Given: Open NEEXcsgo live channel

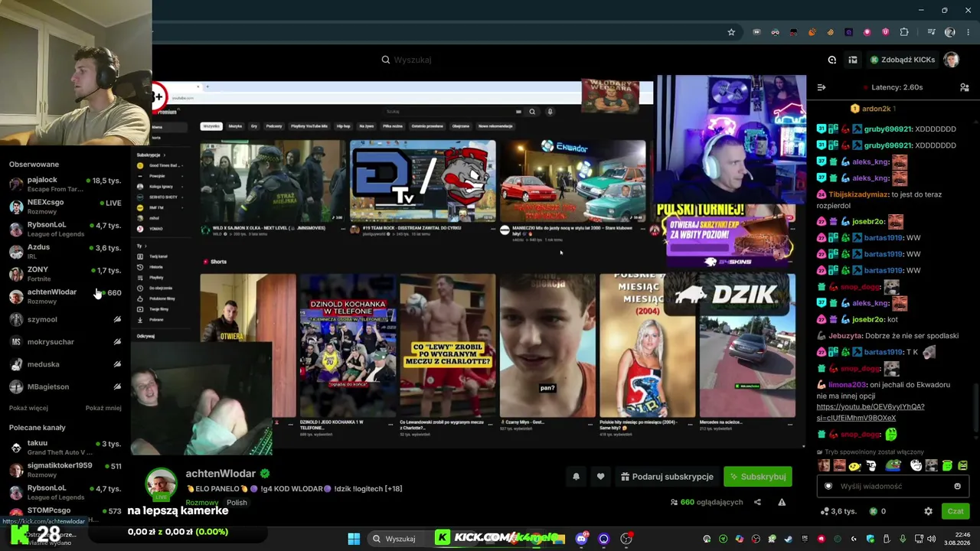Looking at the screenshot, I should pyautogui.click(x=65, y=206).
